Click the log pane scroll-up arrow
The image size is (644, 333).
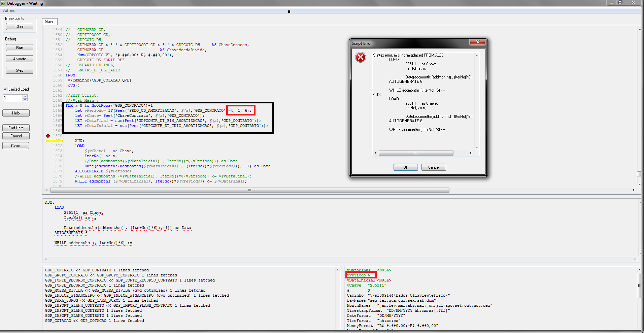pos(338,270)
